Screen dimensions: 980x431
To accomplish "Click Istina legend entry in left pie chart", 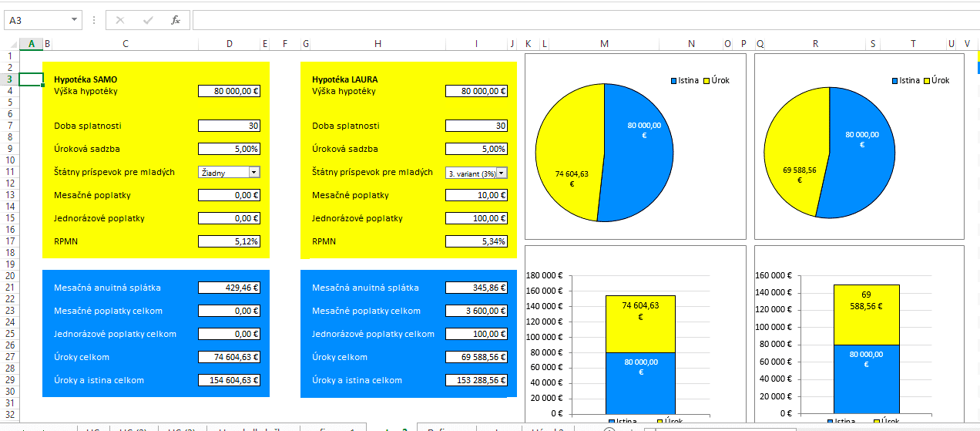I will tap(684, 80).
